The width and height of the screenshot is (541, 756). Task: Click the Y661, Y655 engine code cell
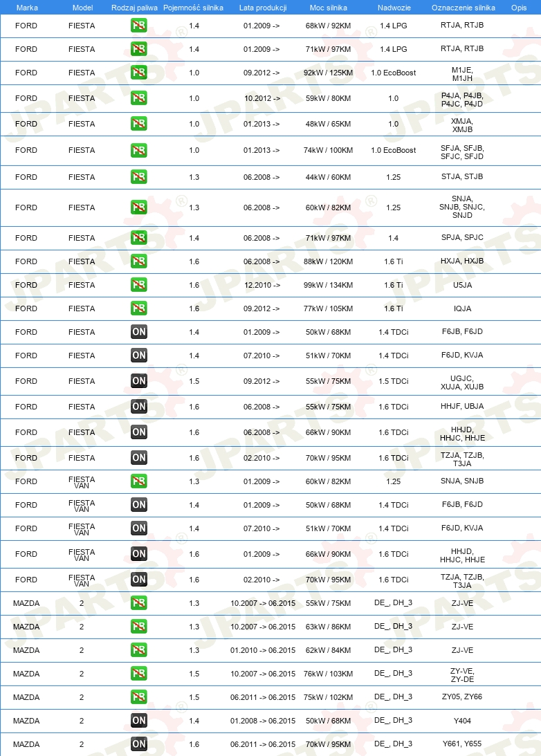tap(462, 744)
